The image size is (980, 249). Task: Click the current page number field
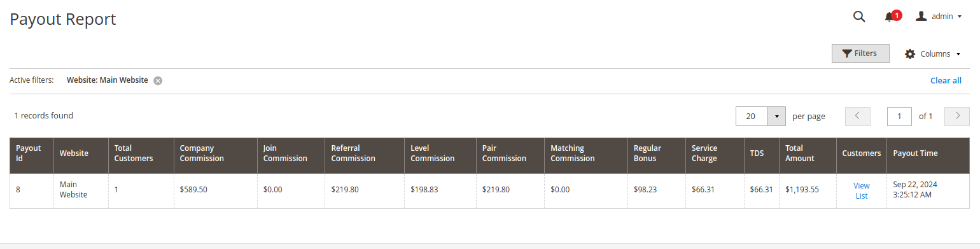pyautogui.click(x=899, y=117)
